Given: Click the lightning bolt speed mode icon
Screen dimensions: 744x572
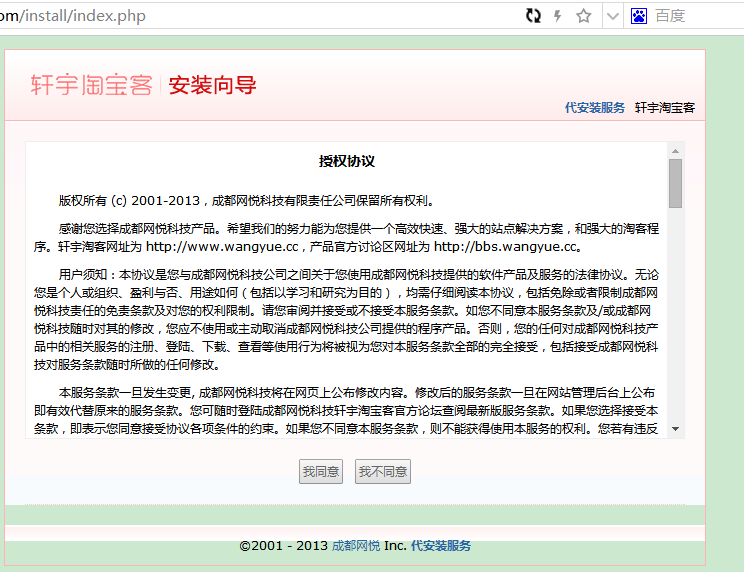Looking at the screenshot, I should click(x=558, y=16).
